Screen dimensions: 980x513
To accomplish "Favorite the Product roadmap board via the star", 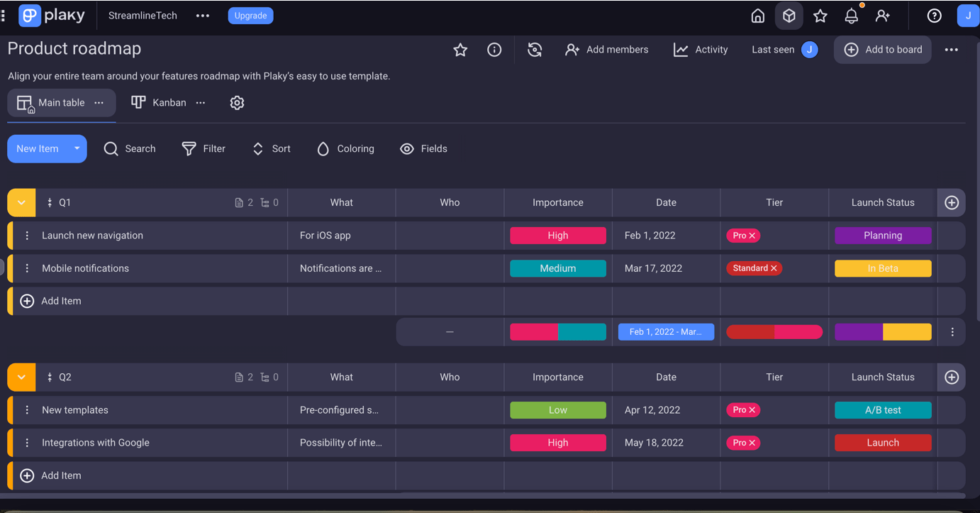I will coord(460,50).
